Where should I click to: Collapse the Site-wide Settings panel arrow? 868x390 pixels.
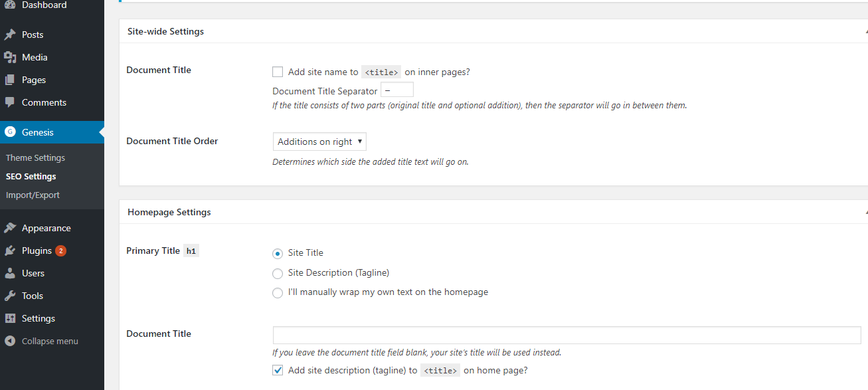pyautogui.click(x=865, y=31)
